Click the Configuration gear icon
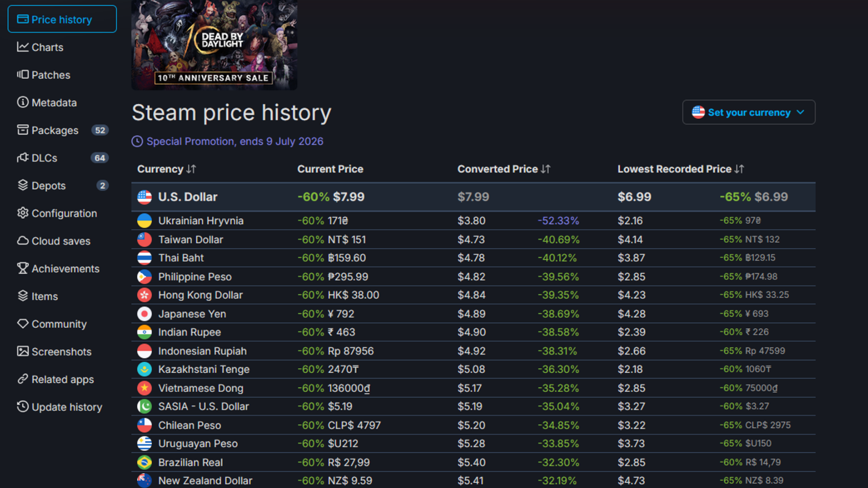This screenshot has width=868, height=488. pos(23,213)
